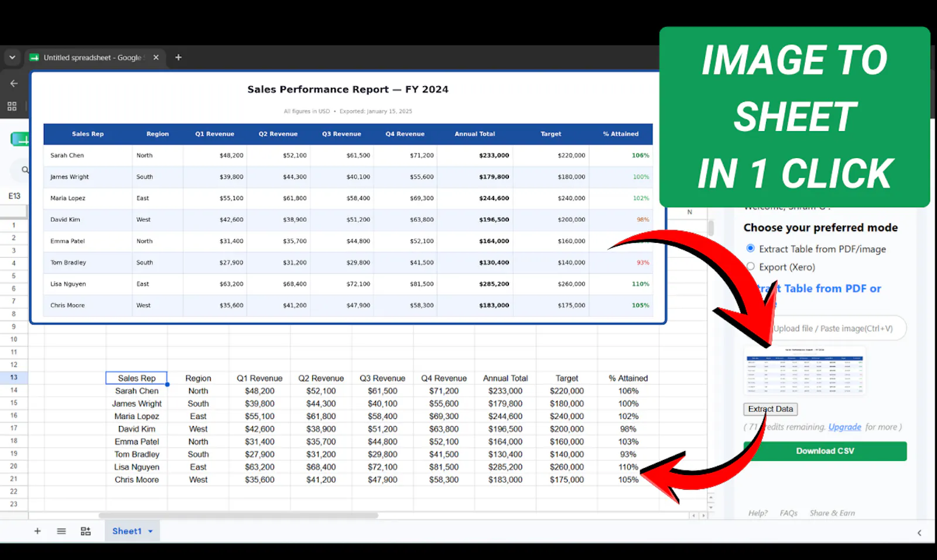This screenshot has width=937, height=560.
Task: Click cell with value $244,600
Action: pyautogui.click(x=505, y=416)
